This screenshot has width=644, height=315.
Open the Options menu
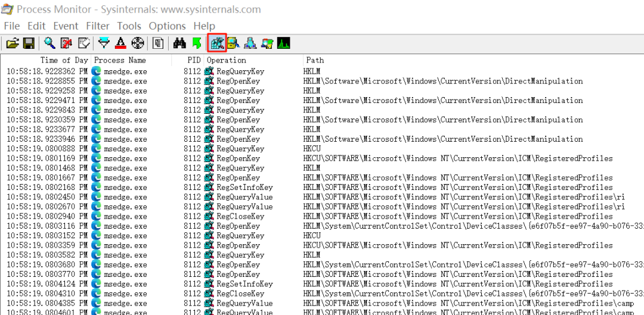tap(167, 26)
